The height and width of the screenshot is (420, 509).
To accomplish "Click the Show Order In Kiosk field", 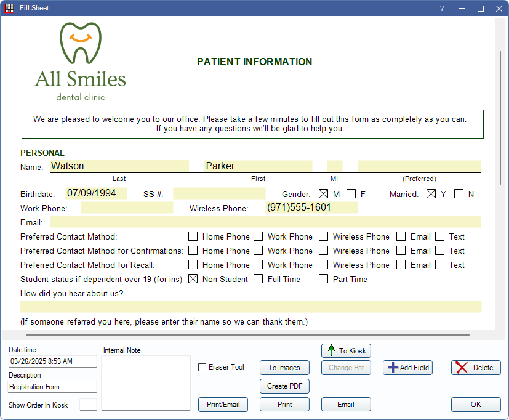I will coord(89,405).
